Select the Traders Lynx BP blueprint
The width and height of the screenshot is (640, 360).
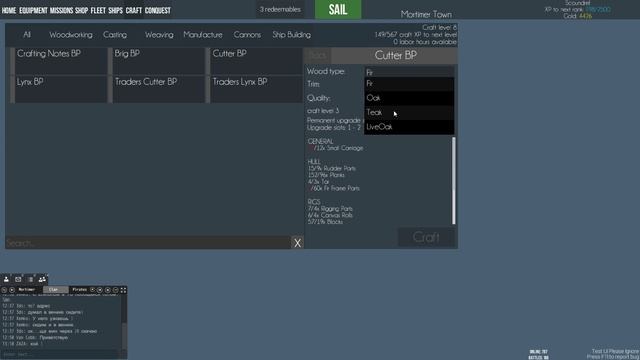point(255,89)
